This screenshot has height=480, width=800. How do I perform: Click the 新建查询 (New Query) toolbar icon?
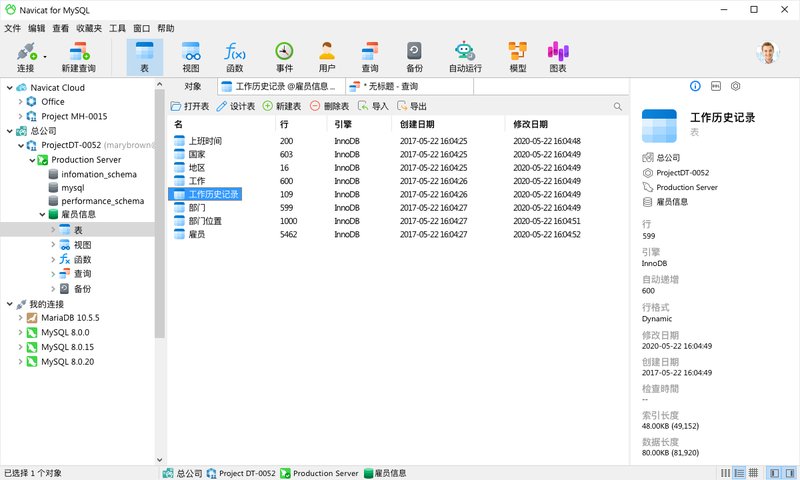pyautogui.click(x=79, y=56)
